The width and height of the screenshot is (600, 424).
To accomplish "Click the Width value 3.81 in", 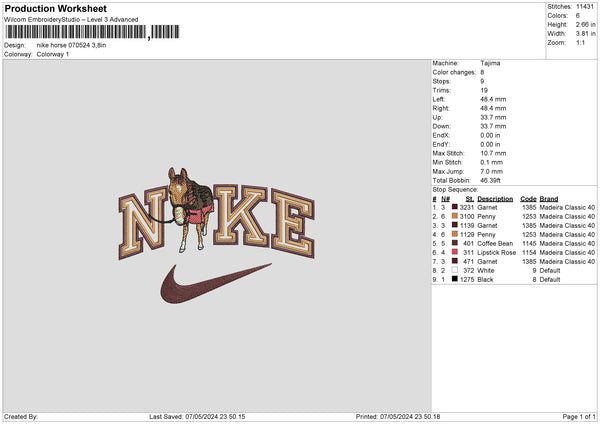I will [x=585, y=34].
